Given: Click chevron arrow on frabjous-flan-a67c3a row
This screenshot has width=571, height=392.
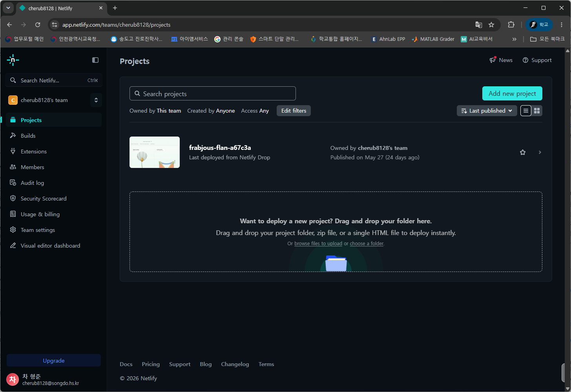Looking at the screenshot, I should click(x=540, y=152).
